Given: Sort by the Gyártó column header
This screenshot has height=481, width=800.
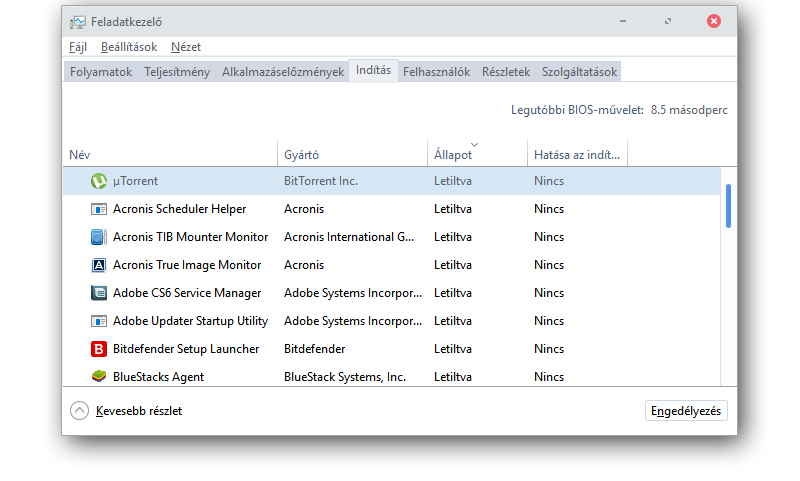Looking at the screenshot, I should click(301, 155).
